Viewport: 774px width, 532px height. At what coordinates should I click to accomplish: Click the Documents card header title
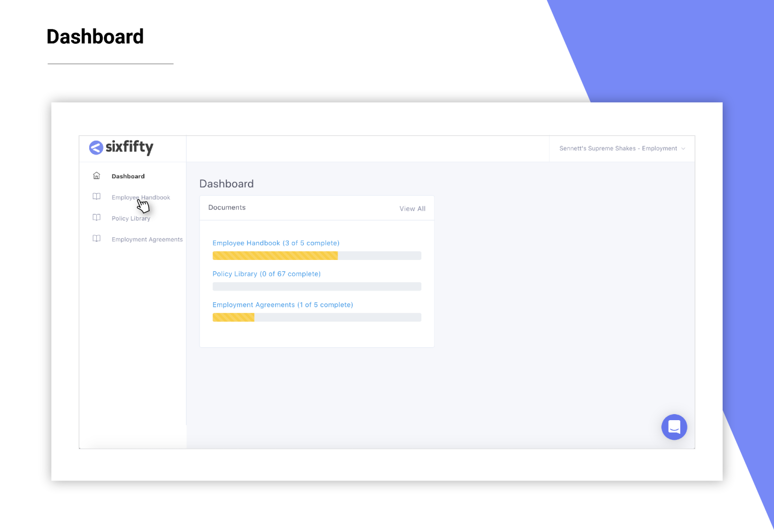pyautogui.click(x=227, y=208)
